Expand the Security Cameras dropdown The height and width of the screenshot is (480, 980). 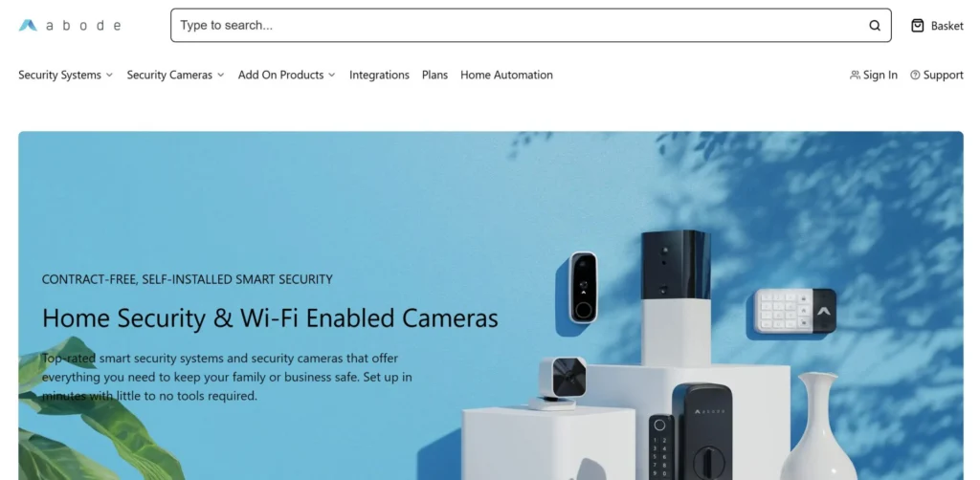click(176, 75)
